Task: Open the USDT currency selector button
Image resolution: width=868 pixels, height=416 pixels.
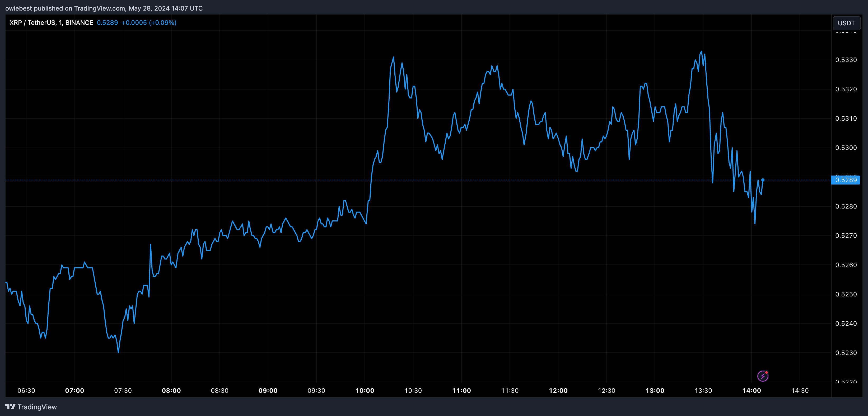Action: [x=846, y=23]
